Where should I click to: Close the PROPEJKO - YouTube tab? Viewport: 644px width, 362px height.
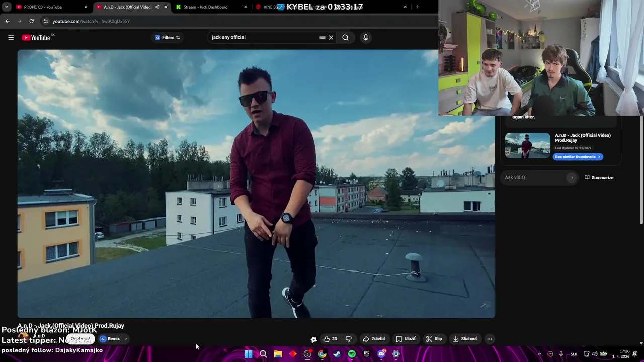(x=86, y=7)
